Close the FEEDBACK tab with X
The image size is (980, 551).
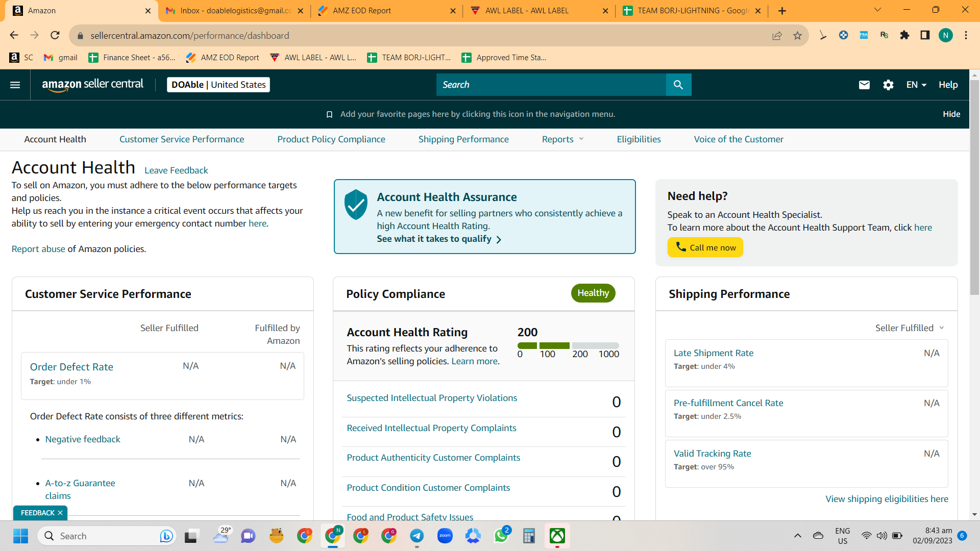tap(60, 513)
